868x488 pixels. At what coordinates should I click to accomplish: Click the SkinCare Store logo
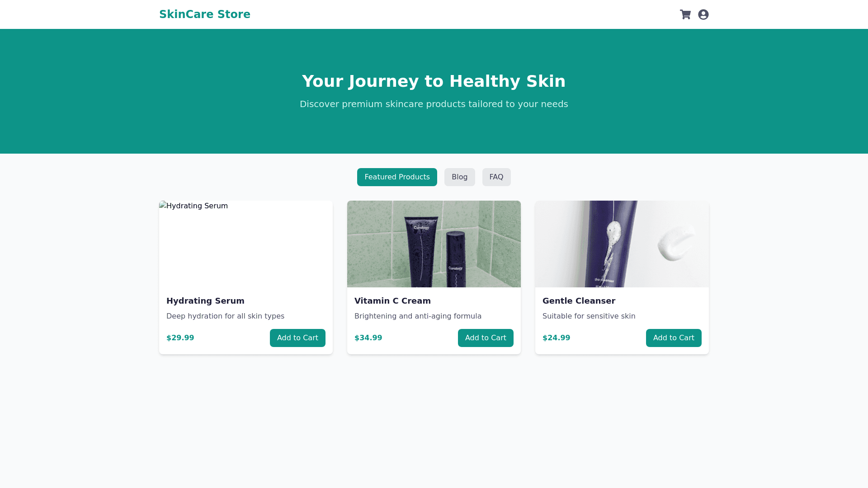point(204,14)
